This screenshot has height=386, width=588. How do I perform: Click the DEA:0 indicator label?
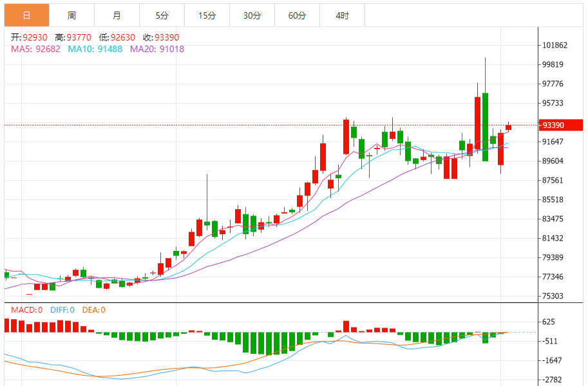point(93,310)
